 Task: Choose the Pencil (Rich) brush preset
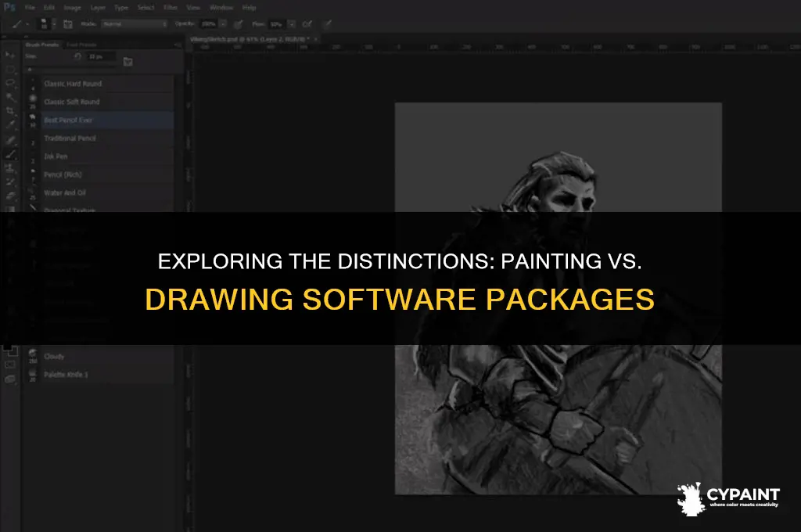click(x=100, y=174)
